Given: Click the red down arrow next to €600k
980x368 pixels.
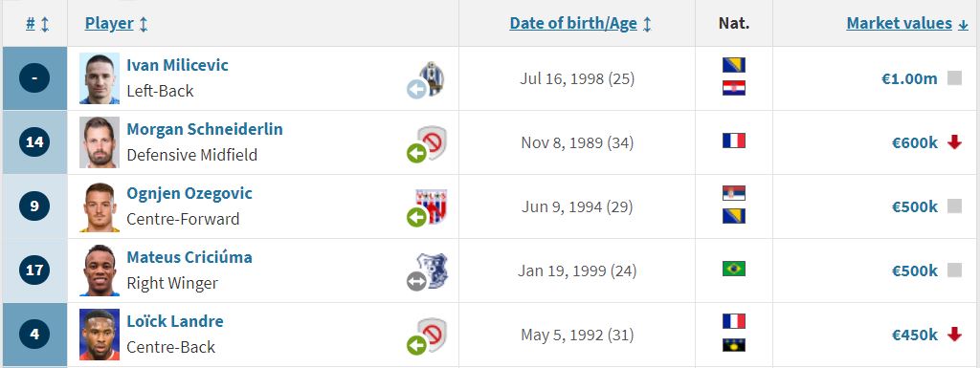Looking at the screenshot, I should (954, 142).
